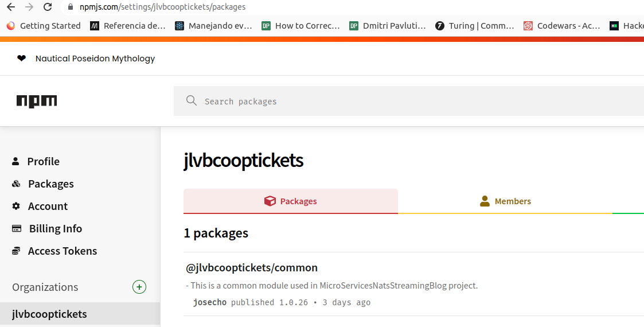This screenshot has height=327, width=644.
Task: Click the red package box tab icon
Action: click(270, 201)
